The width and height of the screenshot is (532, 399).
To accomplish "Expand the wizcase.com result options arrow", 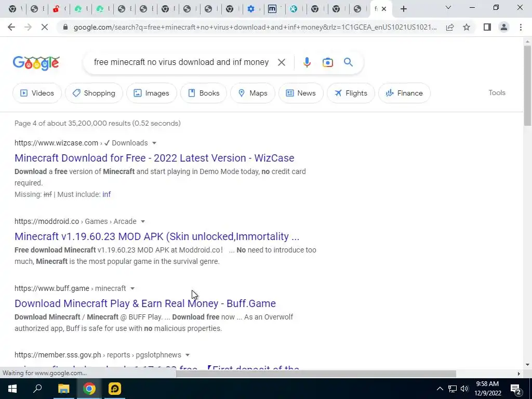I will (154, 143).
